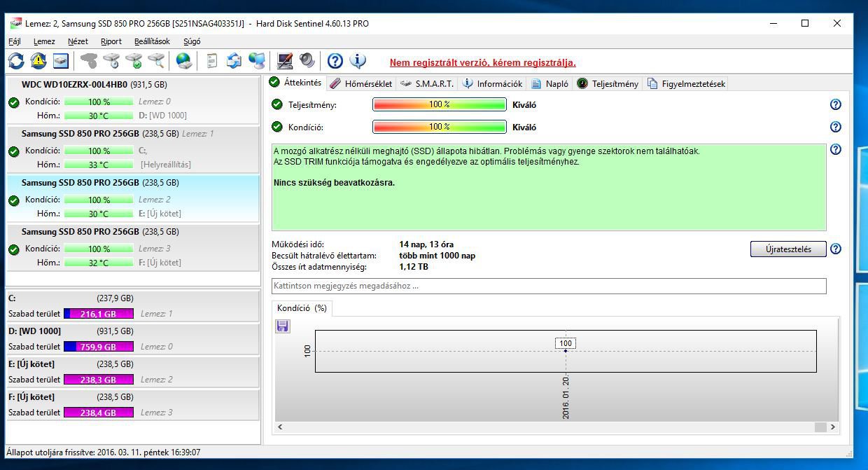Click the 32 °C temperature bar of F: disk
This screenshot has width=868, height=470.
pyautogui.click(x=99, y=263)
